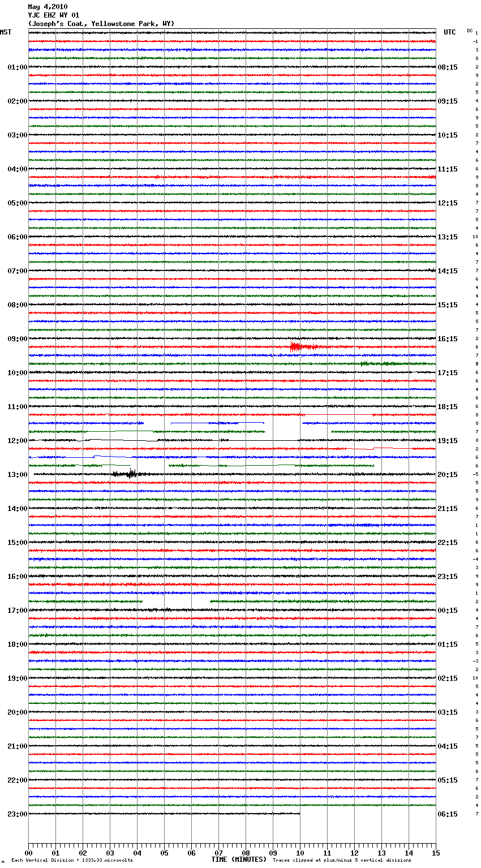481x868 pixels.
Task: Select the '23:00' MST hour label
Action: [18, 814]
